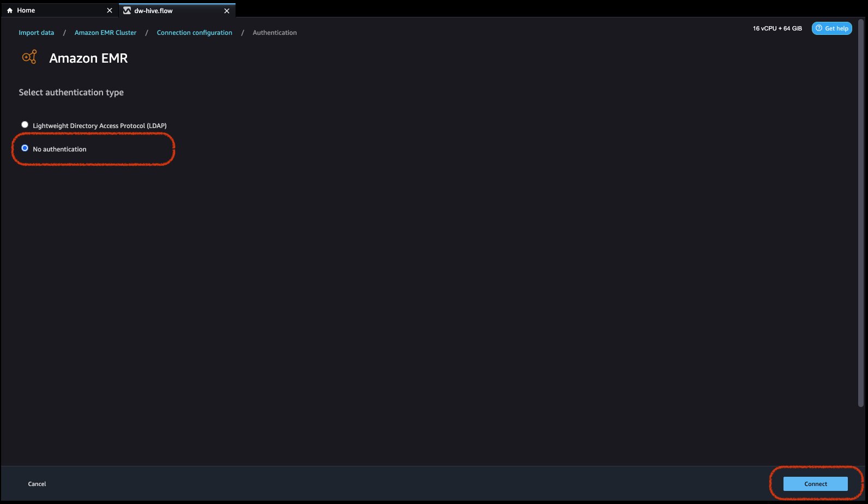Viewport: 868px width, 504px height.
Task: Go to Amazon EMR Cluster breadcrumb
Action: [x=105, y=33]
